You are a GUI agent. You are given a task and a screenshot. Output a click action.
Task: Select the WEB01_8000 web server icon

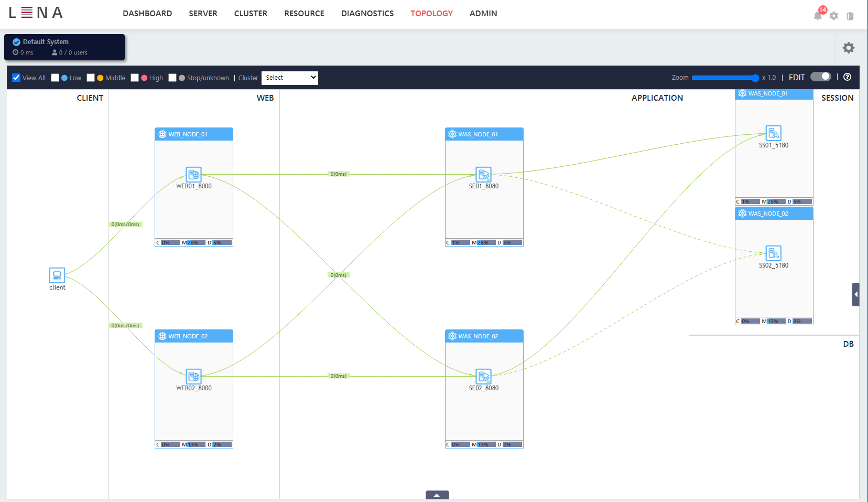click(193, 174)
